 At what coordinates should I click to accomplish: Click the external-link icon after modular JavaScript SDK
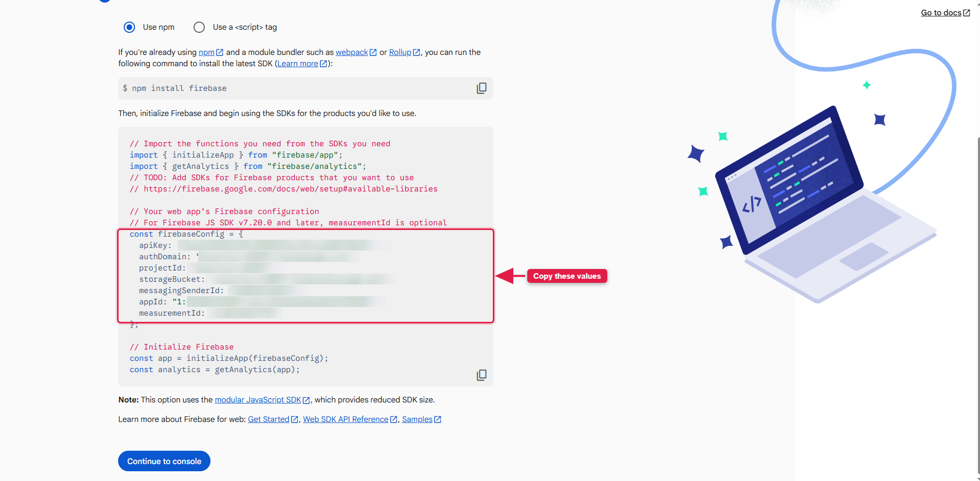click(306, 400)
